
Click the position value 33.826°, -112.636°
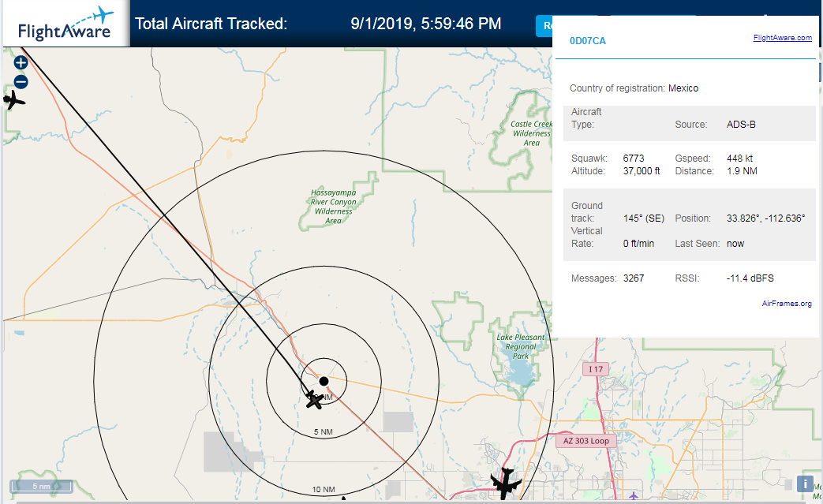point(765,218)
